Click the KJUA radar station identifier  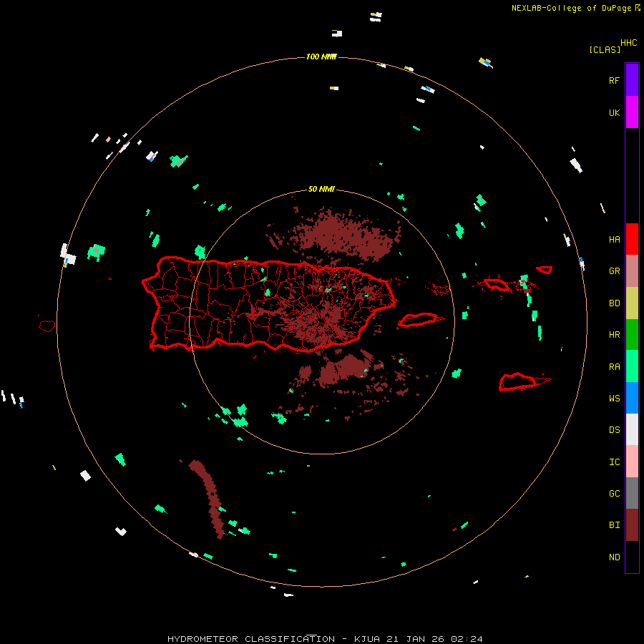coord(367,639)
